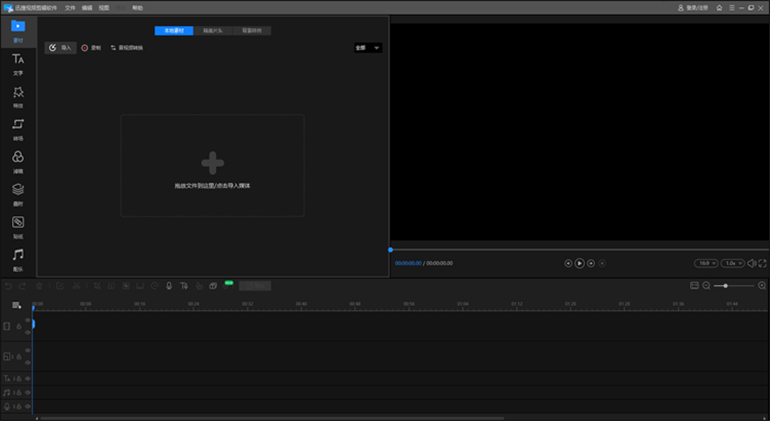Viewport: 770px width, 421px height.
Task: Open the transitions (转场) panel in sidebar
Action: tap(18, 129)
